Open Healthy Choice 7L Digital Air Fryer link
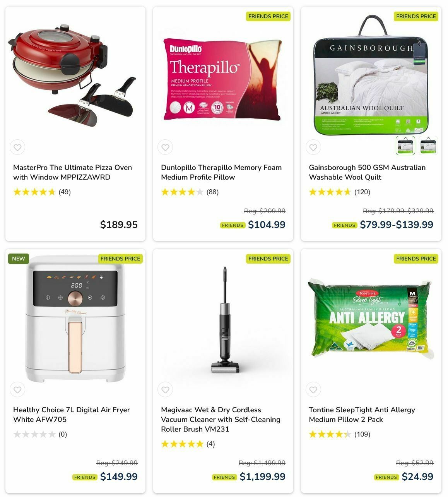 pyautogui.click(x=72, y=415)
